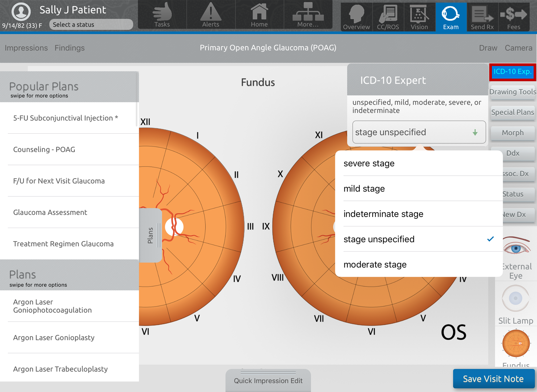Click the Save Visit Note button

point(493,379)
